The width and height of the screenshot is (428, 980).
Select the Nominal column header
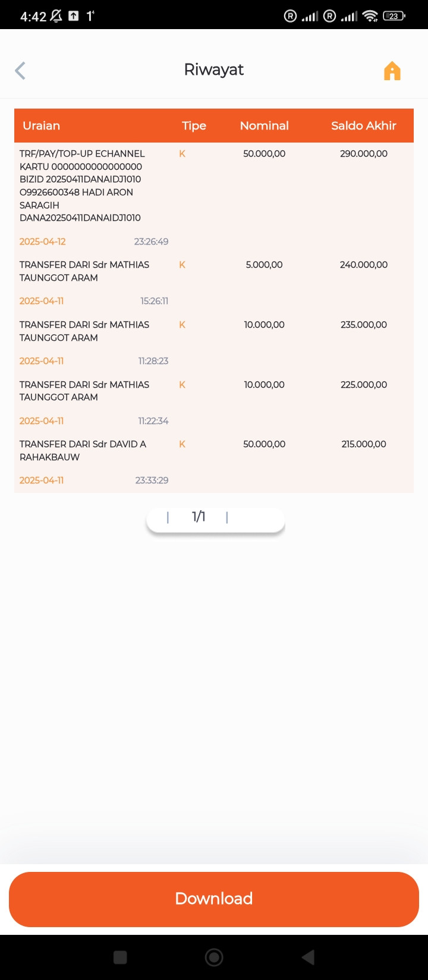click(x=264, y=125)
